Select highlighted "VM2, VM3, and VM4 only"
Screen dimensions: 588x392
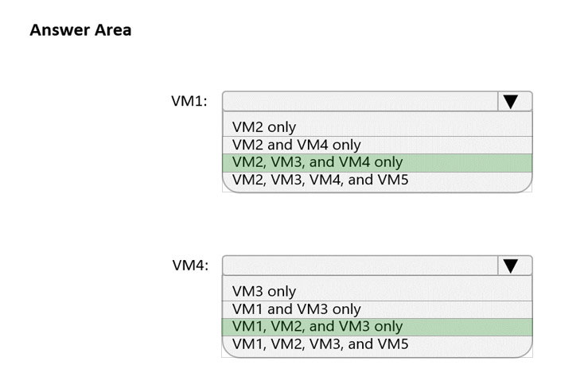tap(318, 162)
